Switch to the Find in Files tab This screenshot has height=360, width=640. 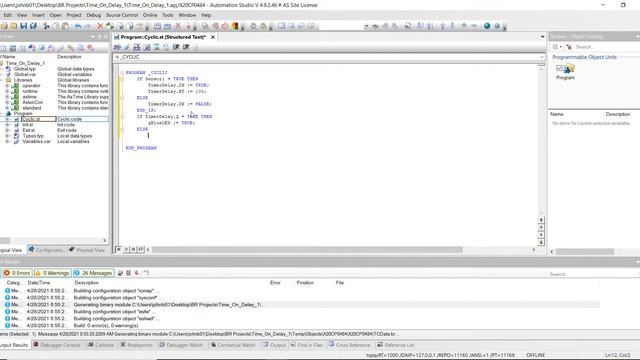[x=307, y=345]
